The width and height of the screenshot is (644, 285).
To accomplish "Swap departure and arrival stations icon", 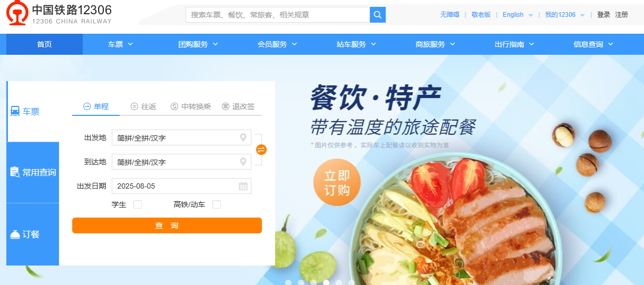I will [261, 150].
